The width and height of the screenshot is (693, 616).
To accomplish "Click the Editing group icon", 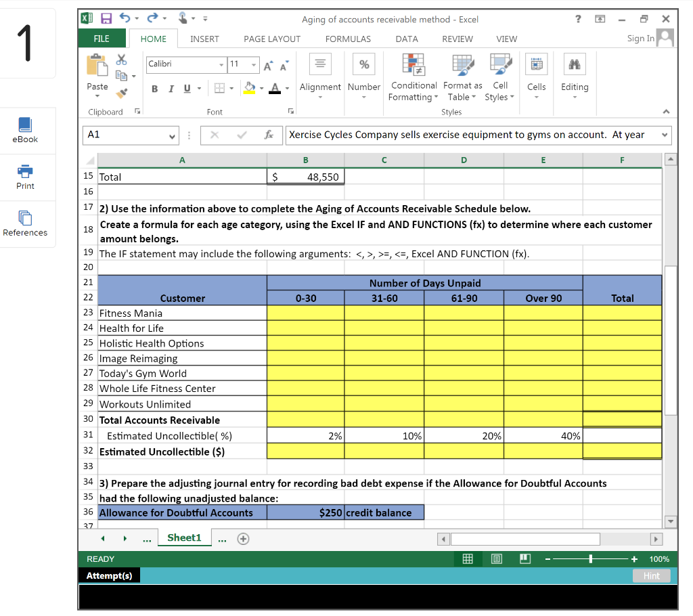I will tap(575, 64).
